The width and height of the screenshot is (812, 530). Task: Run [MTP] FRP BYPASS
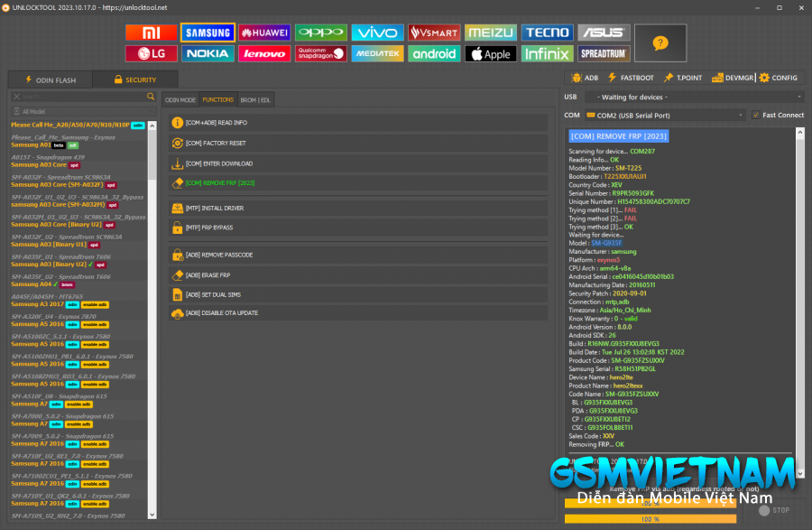[358, 228]
